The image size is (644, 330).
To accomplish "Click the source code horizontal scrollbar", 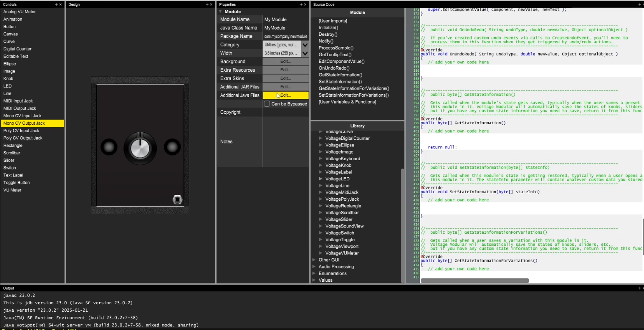I will 475,281.
